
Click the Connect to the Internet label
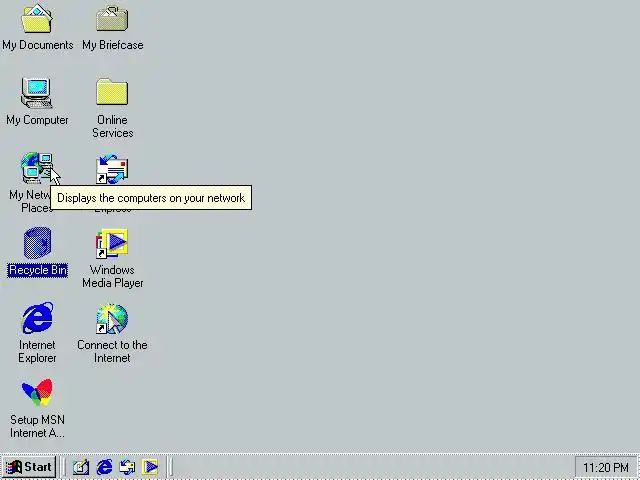click(x=112, y=351)
